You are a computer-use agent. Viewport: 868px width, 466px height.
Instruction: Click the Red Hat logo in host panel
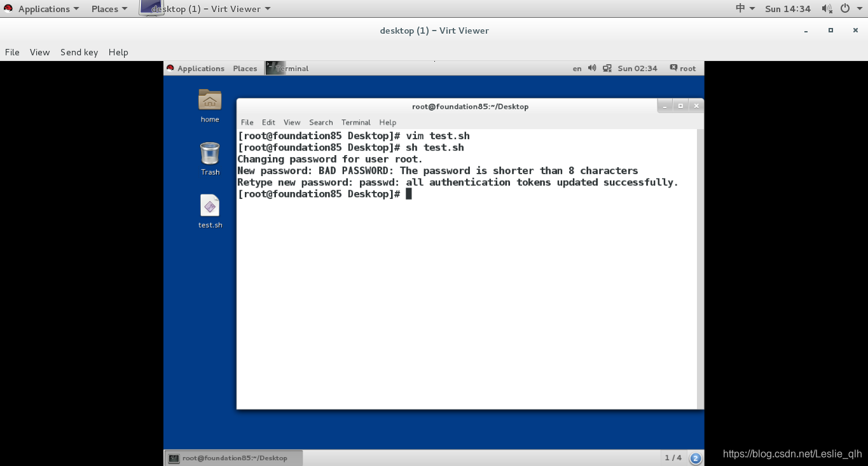[8, 8]
